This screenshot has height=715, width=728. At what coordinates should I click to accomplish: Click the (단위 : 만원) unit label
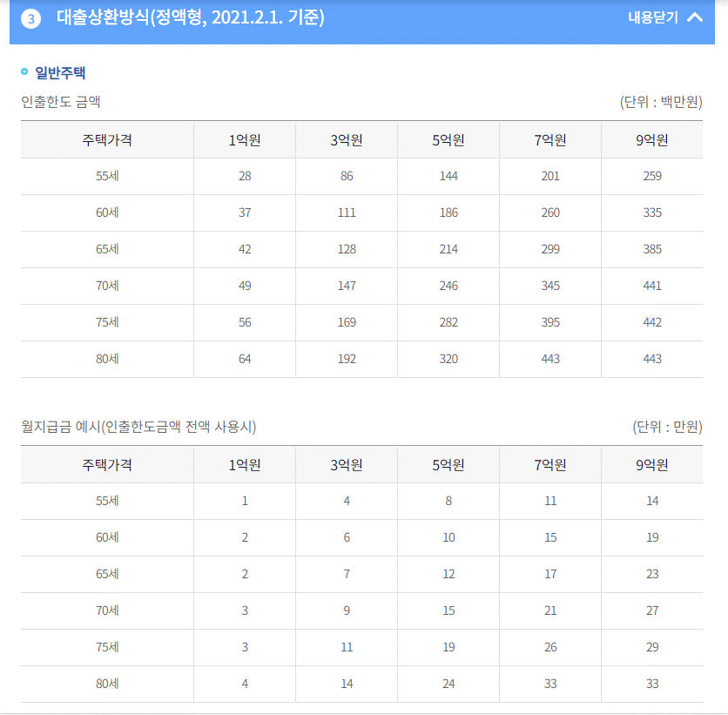point(667,427)
